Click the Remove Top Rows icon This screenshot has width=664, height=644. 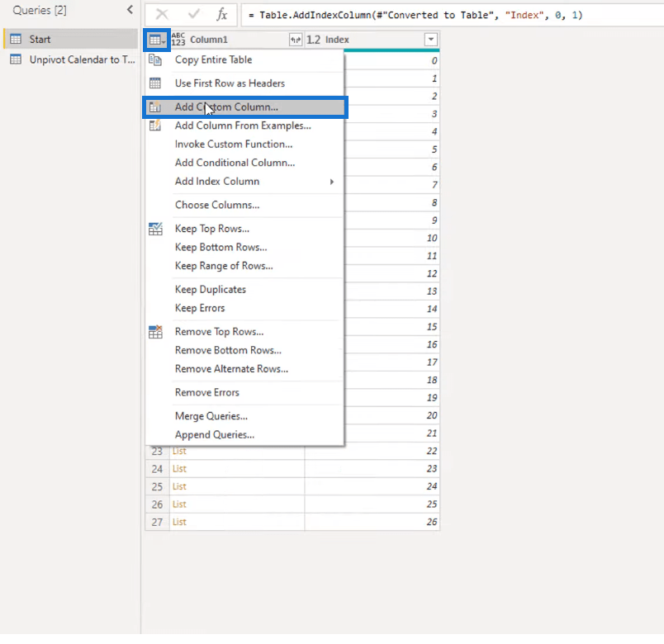click(x=155, y=332)
